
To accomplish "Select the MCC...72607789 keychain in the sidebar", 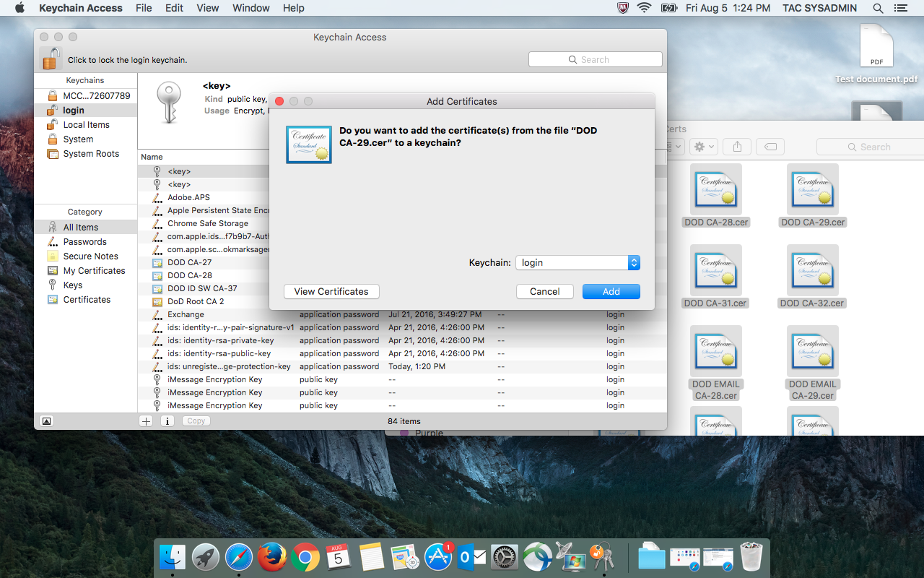I will pyautogui.click(x=85, y=96).
